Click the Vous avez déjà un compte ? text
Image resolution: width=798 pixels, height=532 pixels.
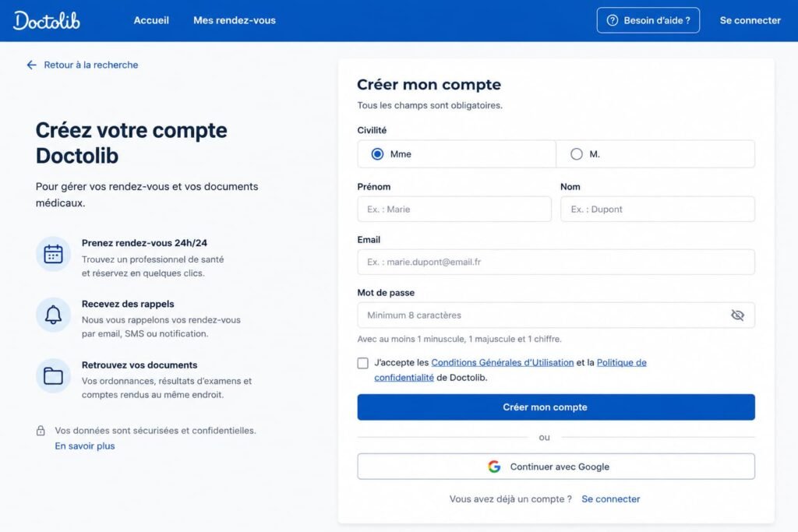tap(510, 499)
